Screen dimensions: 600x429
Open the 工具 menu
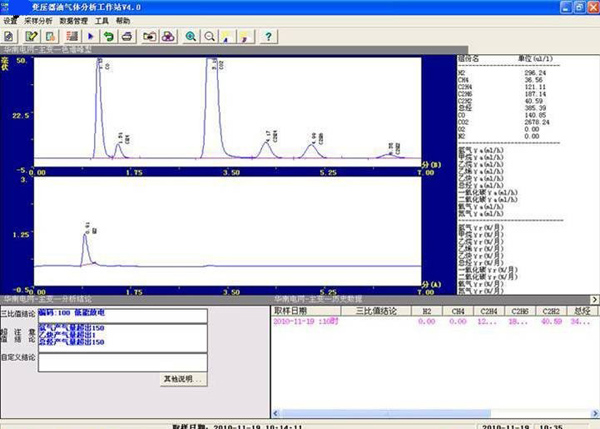(103, 20)
